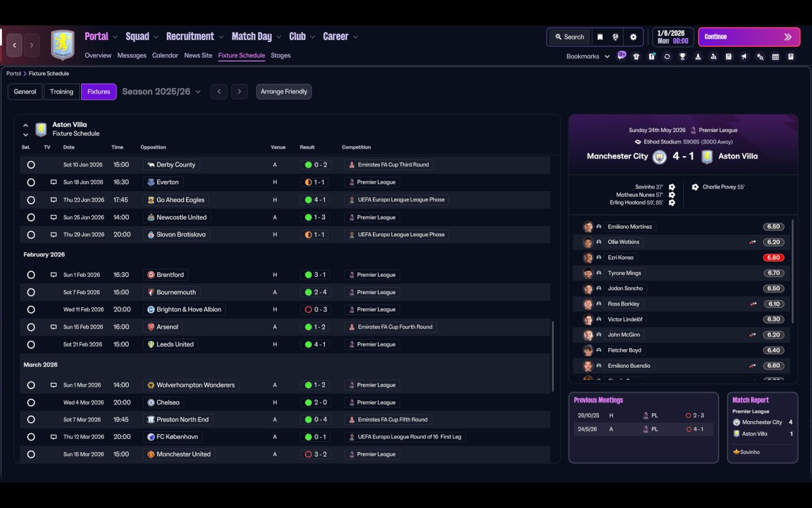Select the General view button
The image size is (812, 508).
coord(25,91)
